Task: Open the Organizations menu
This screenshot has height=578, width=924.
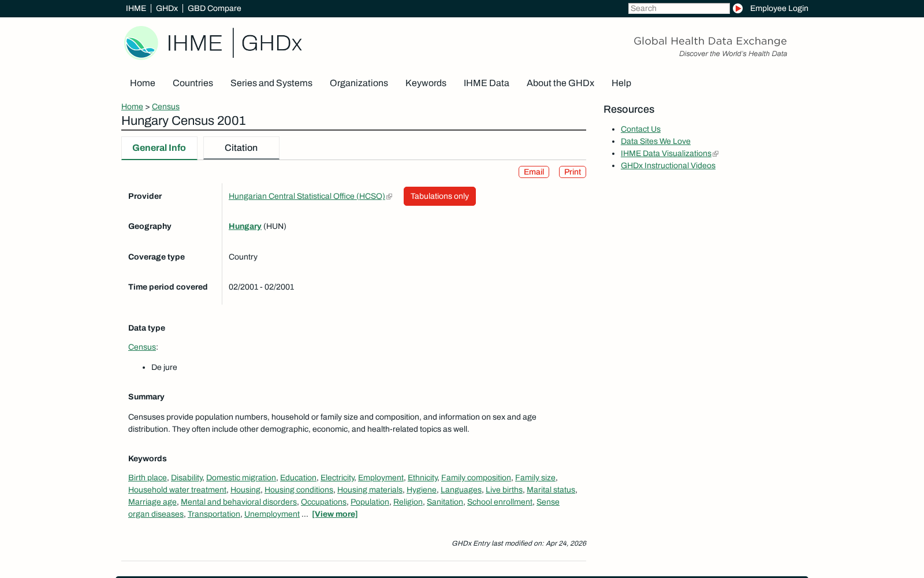Action: click(359, 83)
